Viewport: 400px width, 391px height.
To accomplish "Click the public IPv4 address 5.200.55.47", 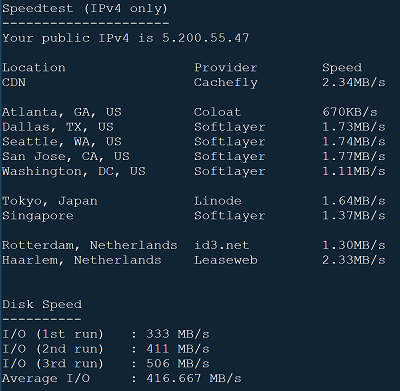I will click(206, 38).
